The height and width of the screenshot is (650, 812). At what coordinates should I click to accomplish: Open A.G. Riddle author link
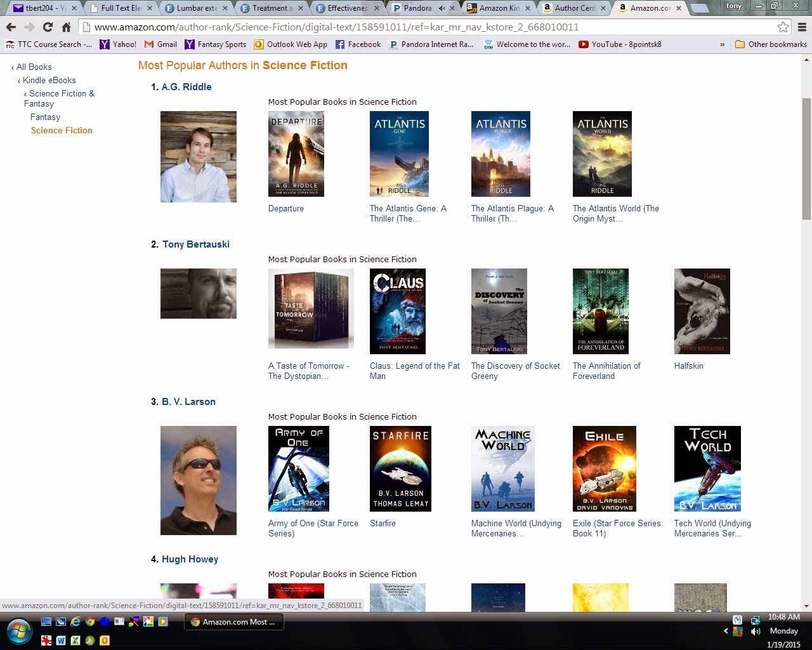click(187, 87)
